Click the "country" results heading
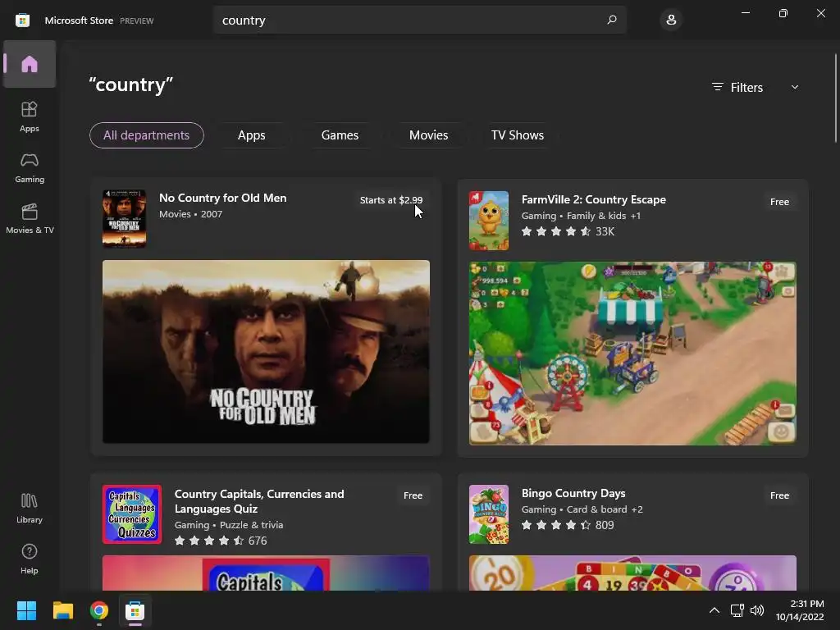 (131, 84)
